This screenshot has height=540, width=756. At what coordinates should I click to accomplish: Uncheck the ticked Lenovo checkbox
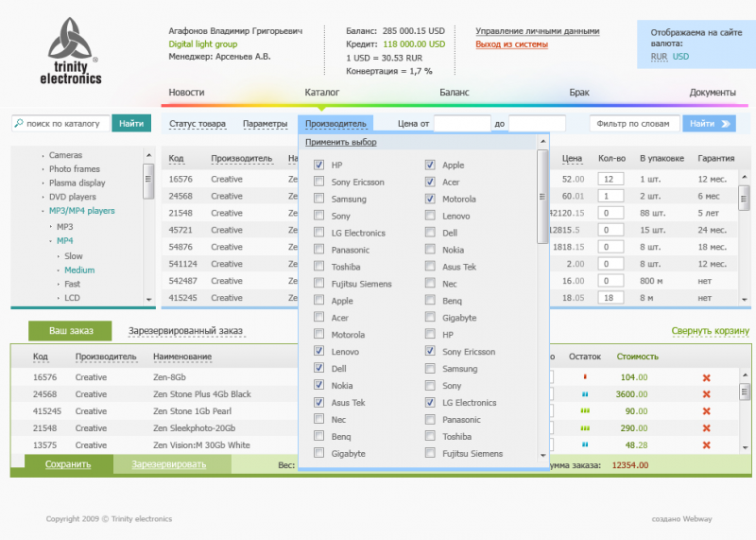(x=318, y=351)
